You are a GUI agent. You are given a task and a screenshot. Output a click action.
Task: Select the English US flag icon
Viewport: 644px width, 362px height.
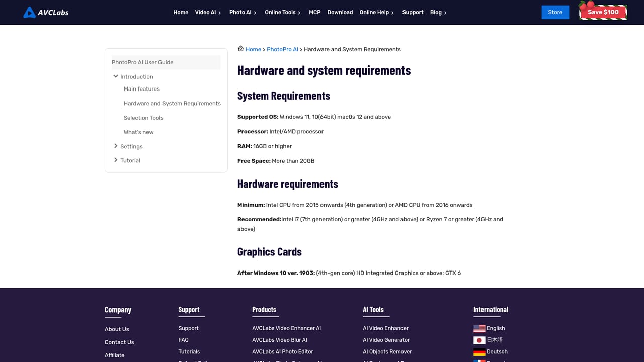tap(479, 328)
